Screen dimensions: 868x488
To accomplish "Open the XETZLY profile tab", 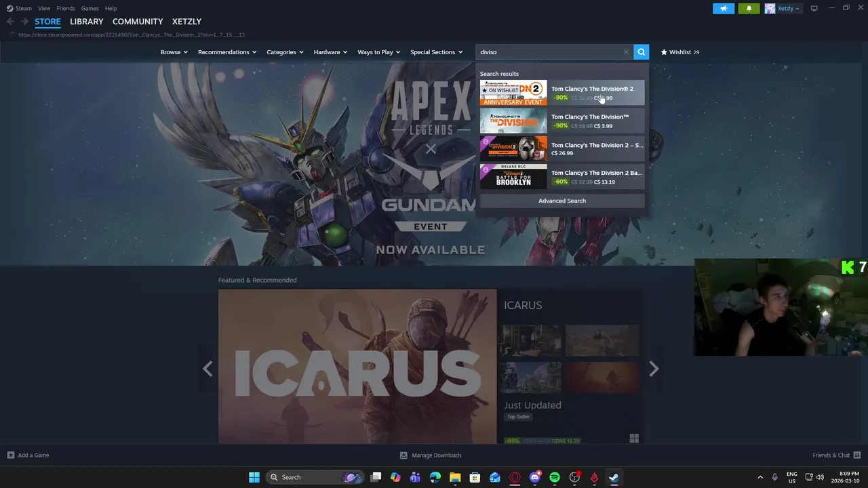I will [x=186, y=22].
